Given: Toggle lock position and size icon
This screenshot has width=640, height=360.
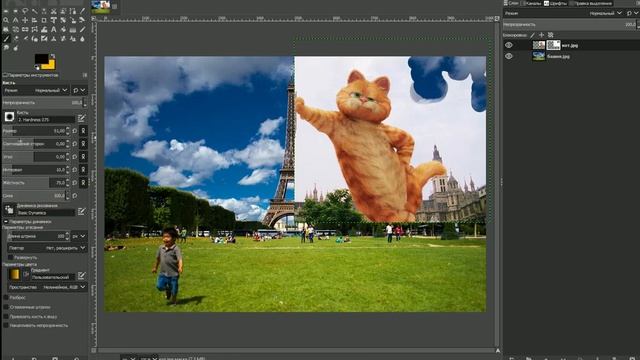Looking at the screenshot, I should pyautogui.click(x=541, y=35).
